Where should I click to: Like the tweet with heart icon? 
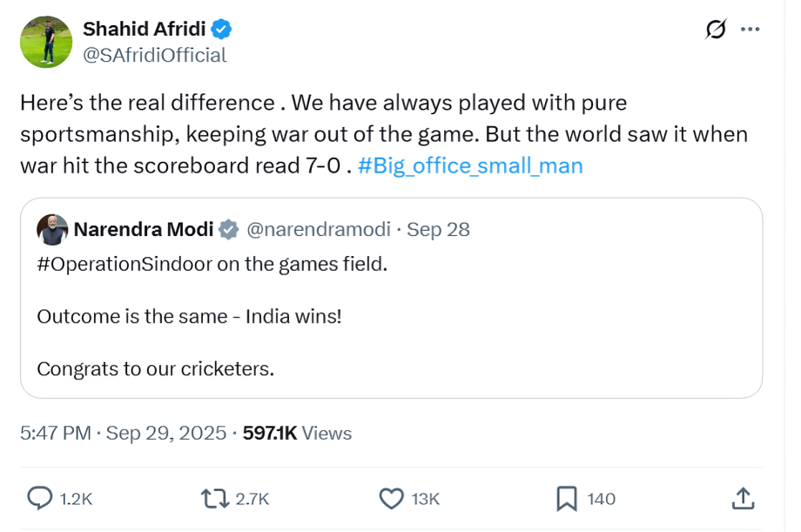tap(392, 498)
